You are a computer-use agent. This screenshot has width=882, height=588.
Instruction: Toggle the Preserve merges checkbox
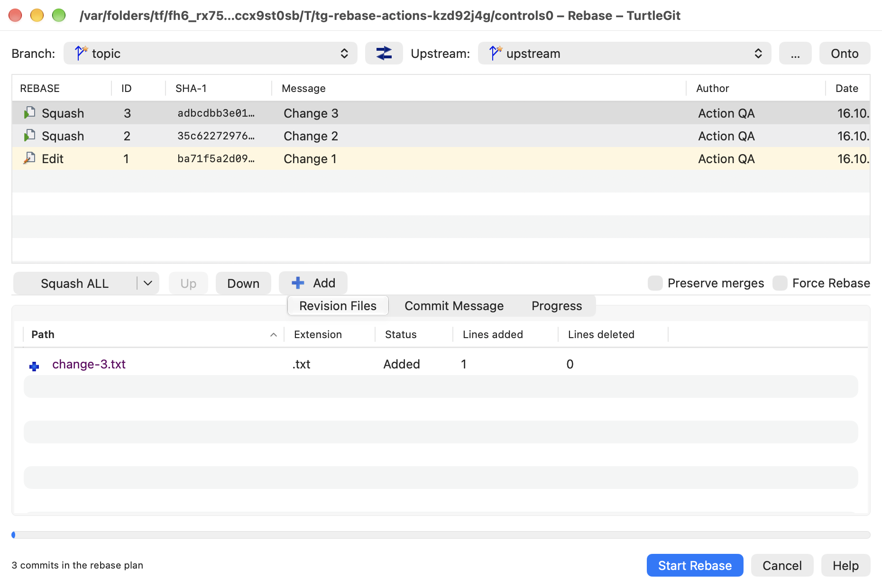pyautogui.click(x=655, y=283)
